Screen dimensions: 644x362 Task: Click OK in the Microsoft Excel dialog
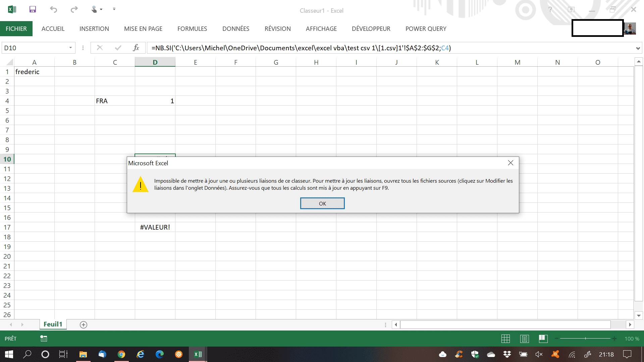(322, 203)
